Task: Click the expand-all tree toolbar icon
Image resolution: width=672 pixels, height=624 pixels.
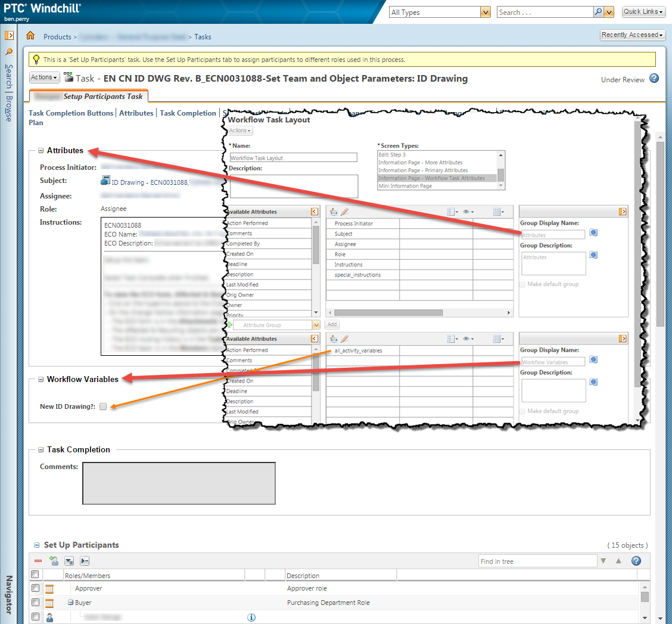Action: click(69, 561)
